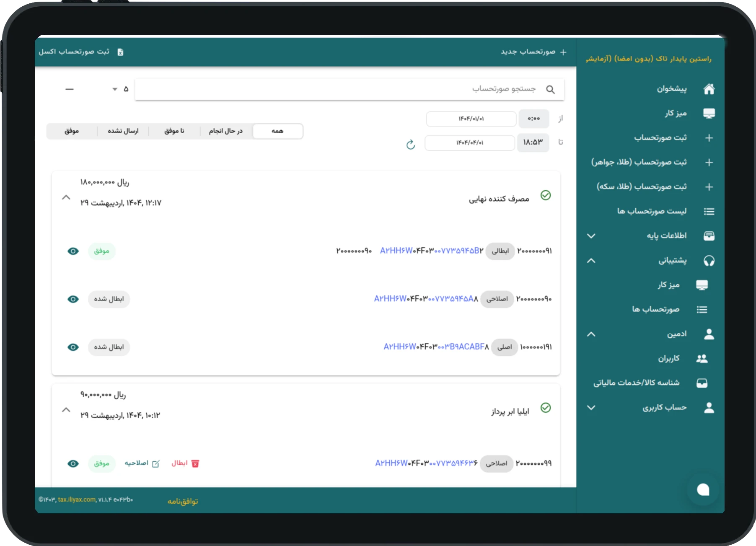
Task: Click ثبت صورتحساب اکسل button
Action: (x=81, y=52)
